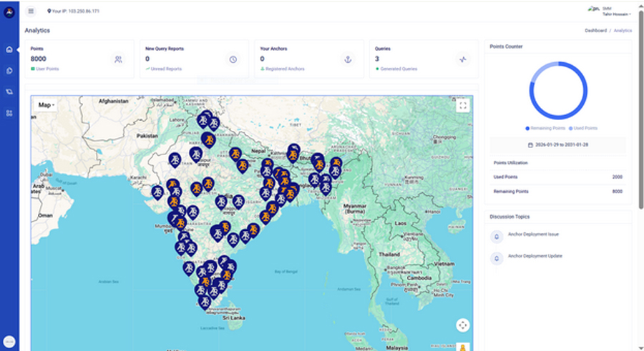
Task: Click the third sidebar icon with overlapping squares
Action: point(9,92)
